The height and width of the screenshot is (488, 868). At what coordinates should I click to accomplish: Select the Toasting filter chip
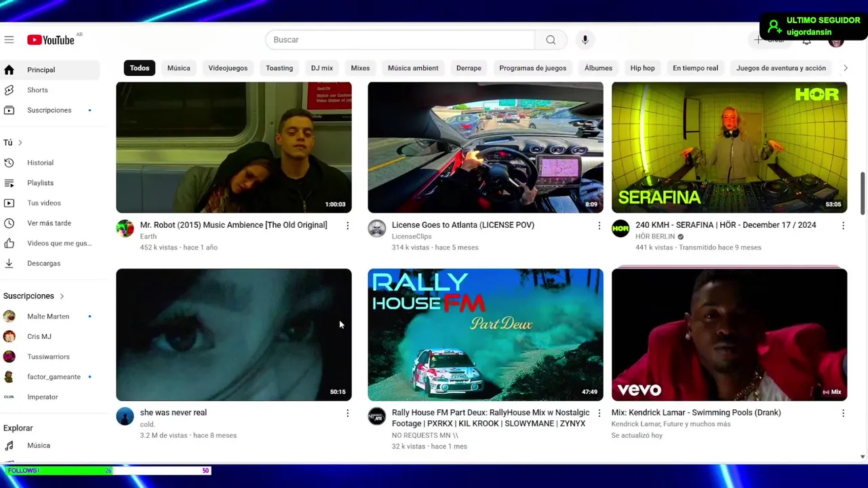279,68
